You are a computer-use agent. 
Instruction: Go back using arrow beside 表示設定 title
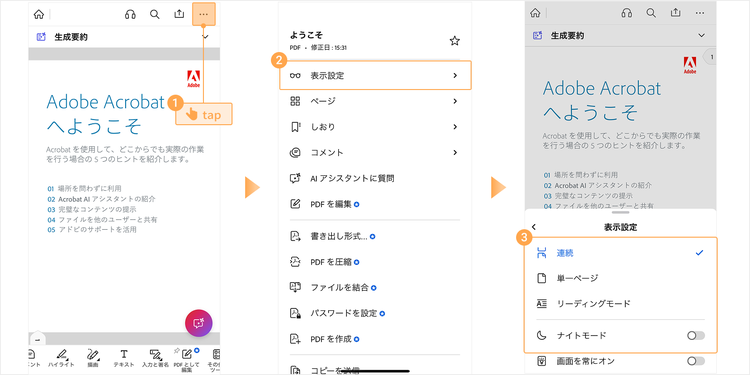pyautogui.click(x=534, y=227)
